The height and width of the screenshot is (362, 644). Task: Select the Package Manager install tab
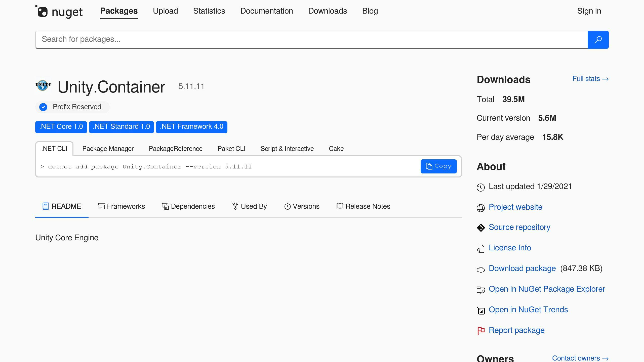pos(108,149)
